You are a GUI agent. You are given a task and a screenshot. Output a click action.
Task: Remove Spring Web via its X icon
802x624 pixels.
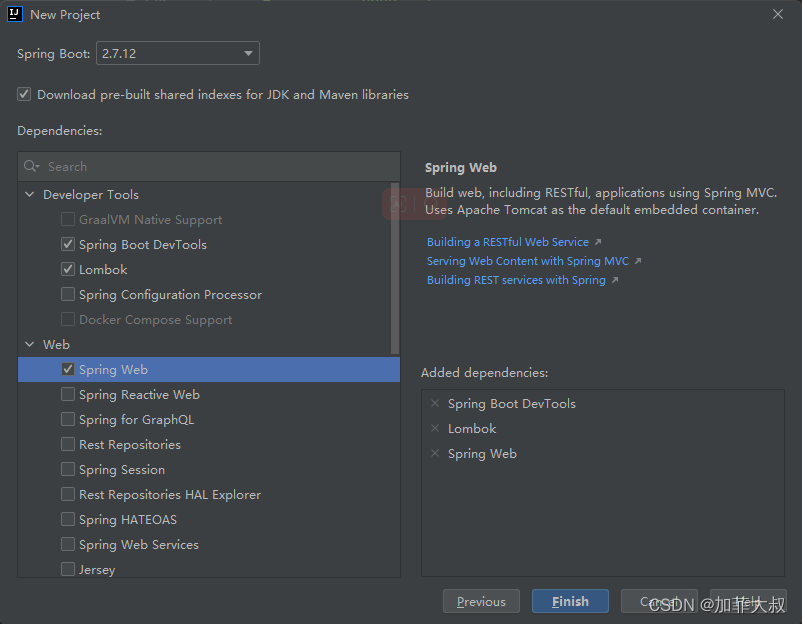(435, 454)
